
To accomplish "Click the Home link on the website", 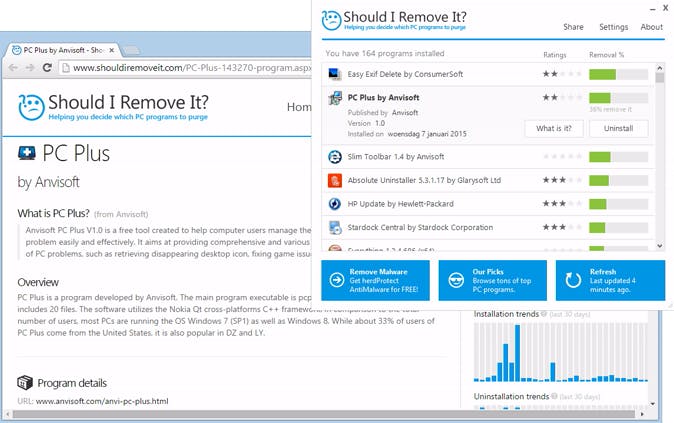I will tap(299, 107).
